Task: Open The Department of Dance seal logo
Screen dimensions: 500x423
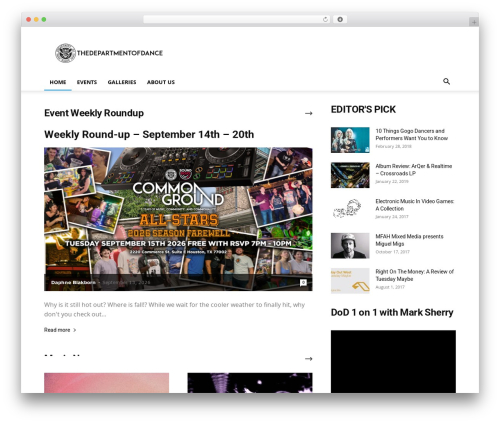Action: click(x=66, y=53)
